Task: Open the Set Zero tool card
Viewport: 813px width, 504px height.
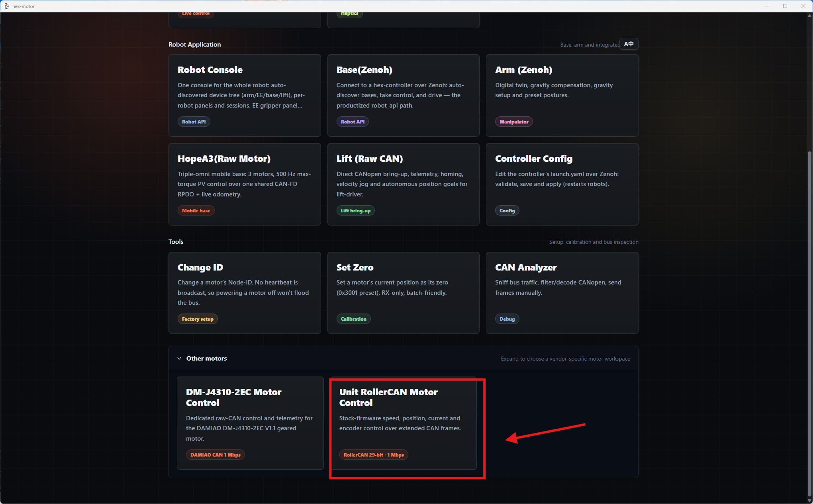Action: pyautogui.click(x=403, y=293)
